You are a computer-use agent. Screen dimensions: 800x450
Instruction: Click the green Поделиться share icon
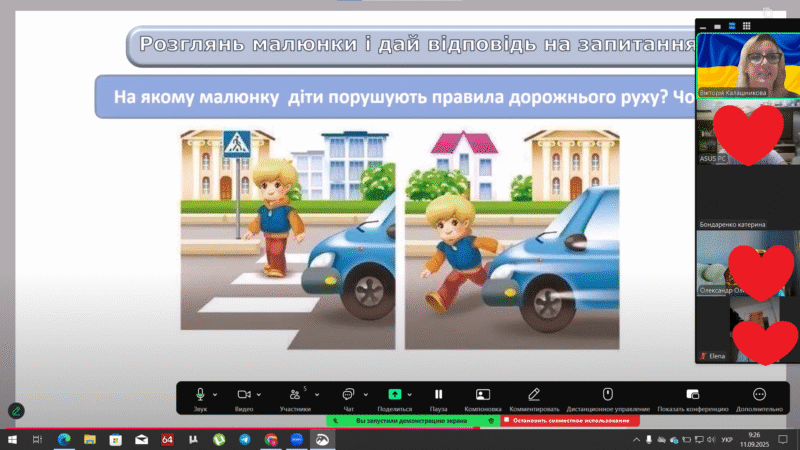tap(394, 395)
